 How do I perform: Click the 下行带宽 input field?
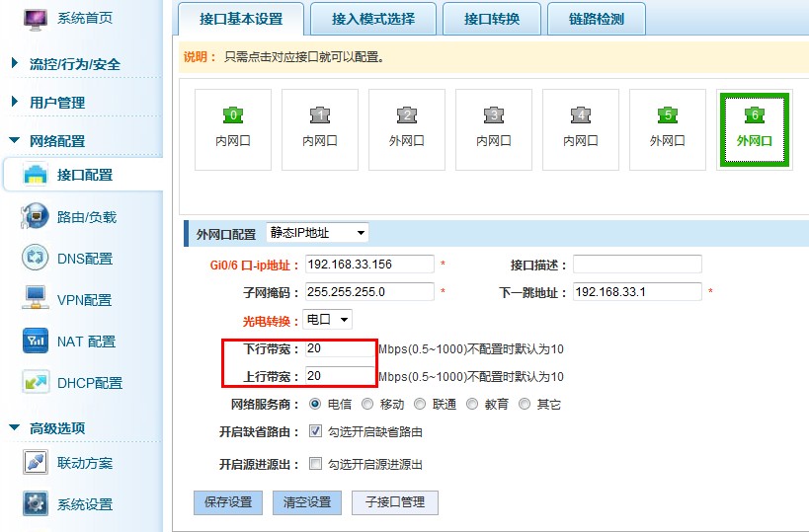pos(340,348)
